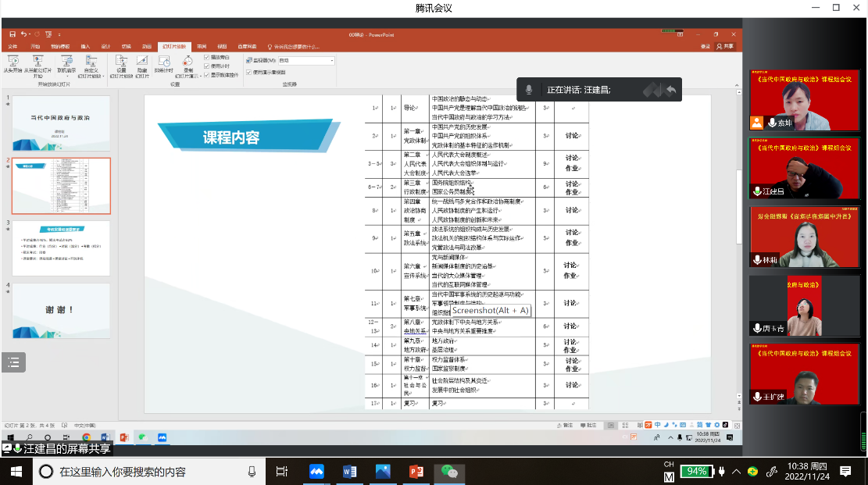Viewport: 868px width, 485px height.
Task: Click the 排练计时 icon
Action: click(164, 62)
